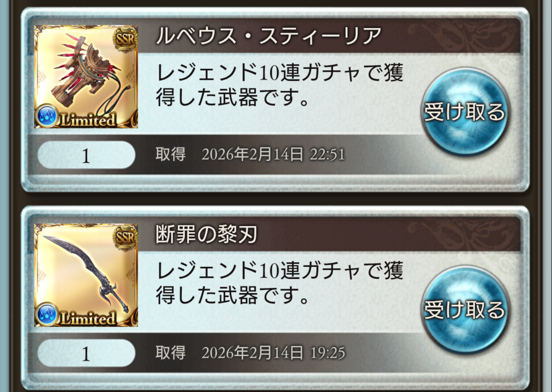This screenshot has width=552, height=392.
Task: Open the ルベウス・スティーリア weapon thumbnail
Action: click(x=86, y=77)
